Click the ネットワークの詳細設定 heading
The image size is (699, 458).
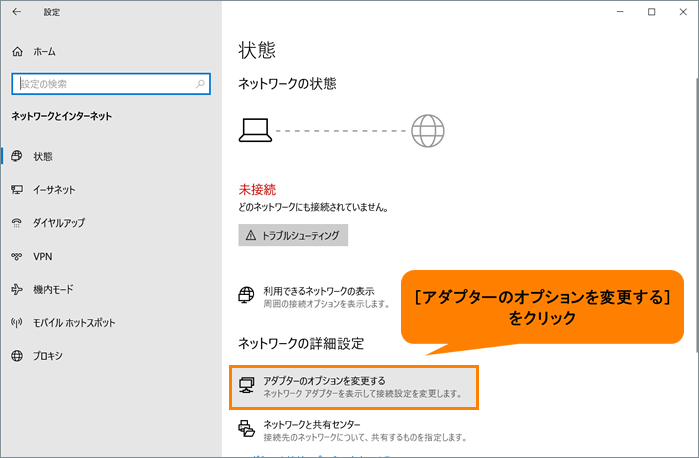pos(301,343)
